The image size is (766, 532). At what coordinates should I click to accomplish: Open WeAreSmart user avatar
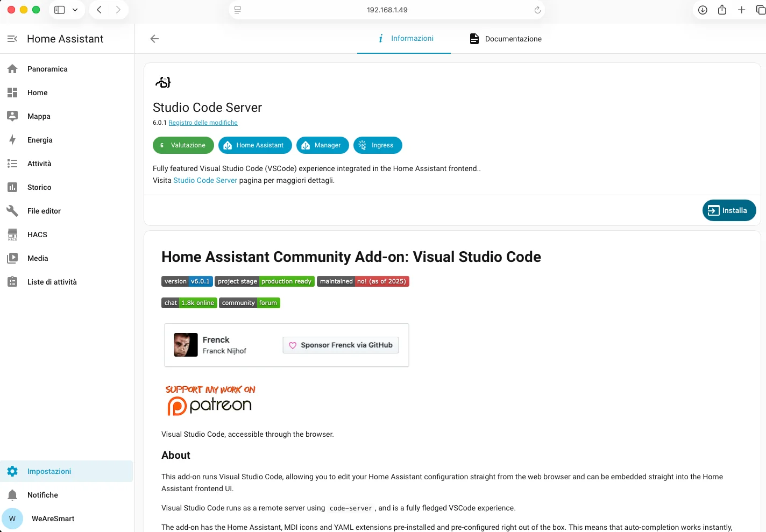(12, 519)
